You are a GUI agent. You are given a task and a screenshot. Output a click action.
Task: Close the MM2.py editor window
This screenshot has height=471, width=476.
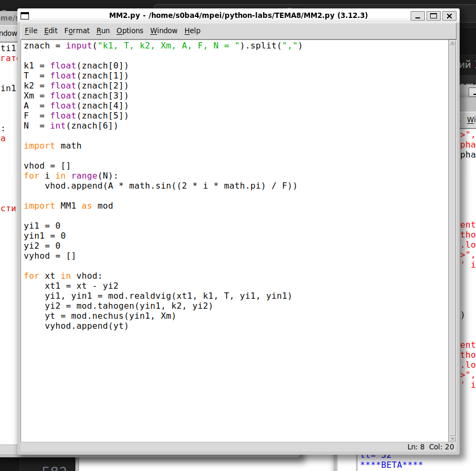tap(449, 16)
